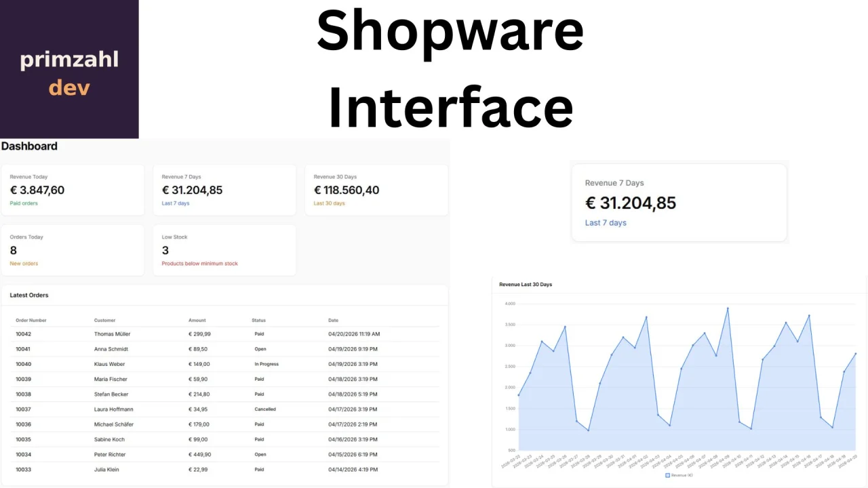Viewport: 868px width, 488px height.
Task: Click date 04/18/2026 5:19 PM
Action: click(x=353, y=394)
